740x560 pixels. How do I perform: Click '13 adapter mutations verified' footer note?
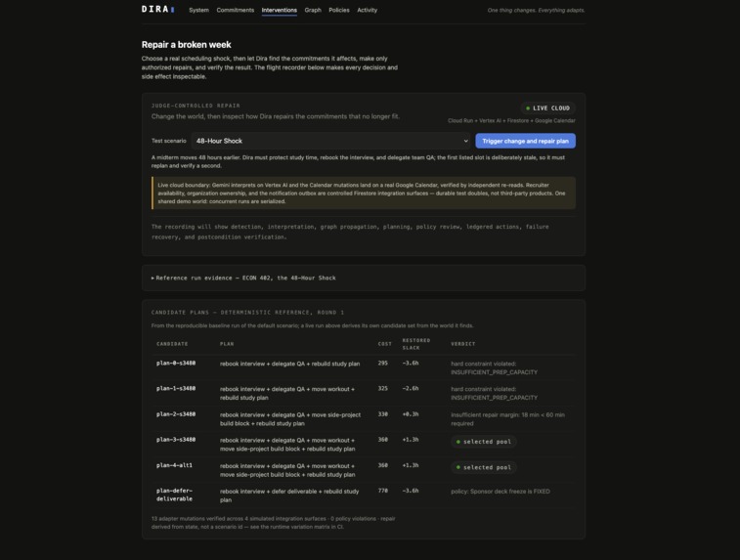[x=274, y=523]
